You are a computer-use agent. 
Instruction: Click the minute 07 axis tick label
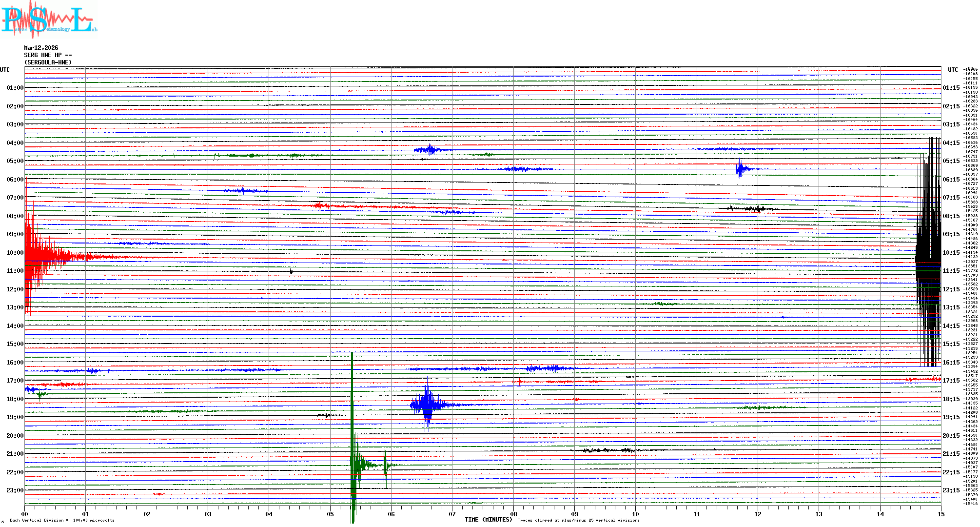coord(452,514)
